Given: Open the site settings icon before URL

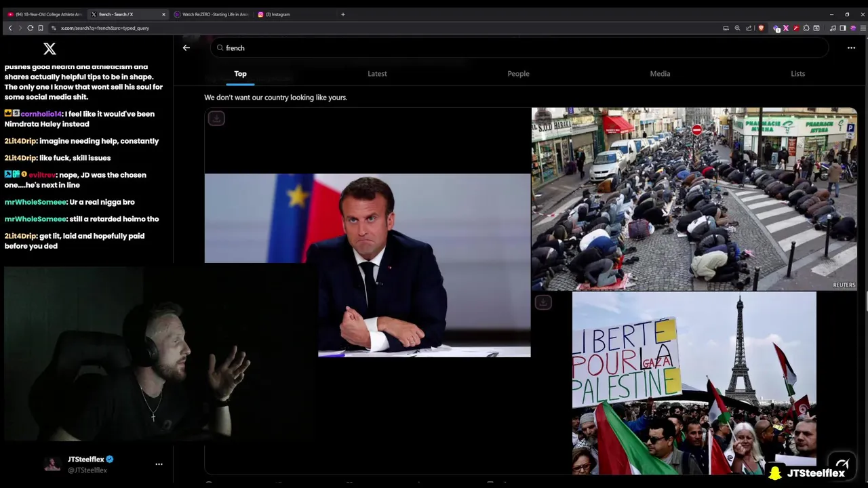Looking at the screenshot, I should [54, 28].
